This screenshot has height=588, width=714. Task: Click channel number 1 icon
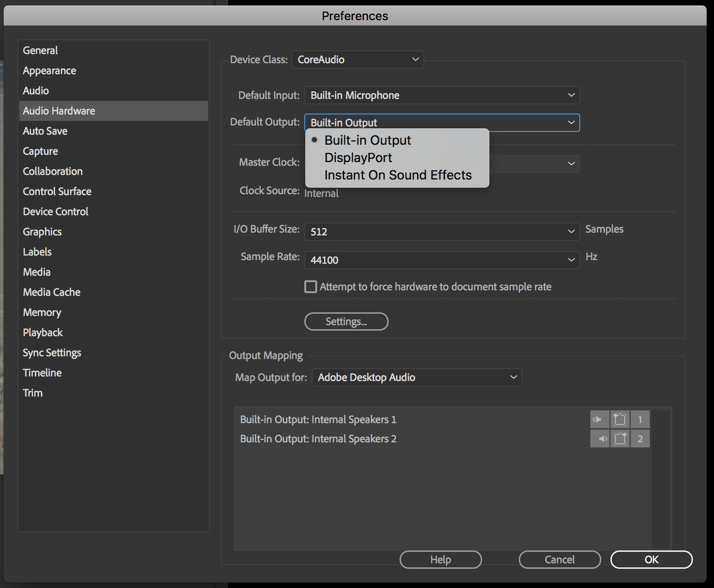click(x=640, y=419)
